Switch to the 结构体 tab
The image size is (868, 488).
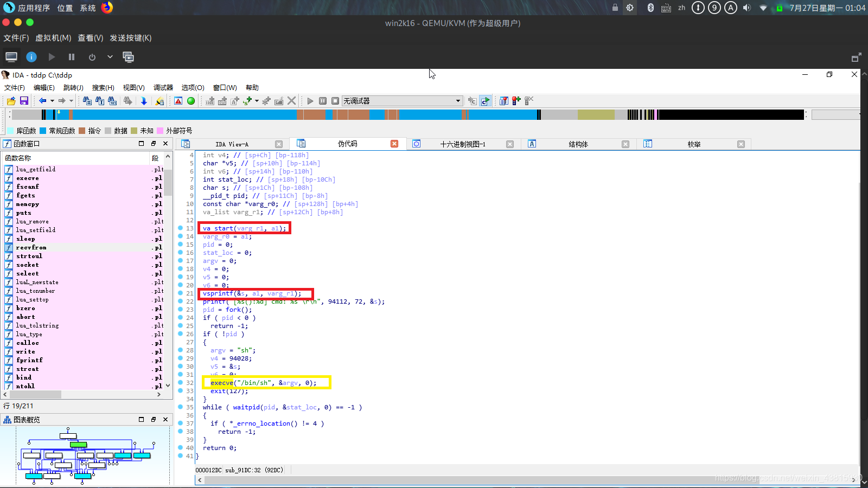pos(578,144)
